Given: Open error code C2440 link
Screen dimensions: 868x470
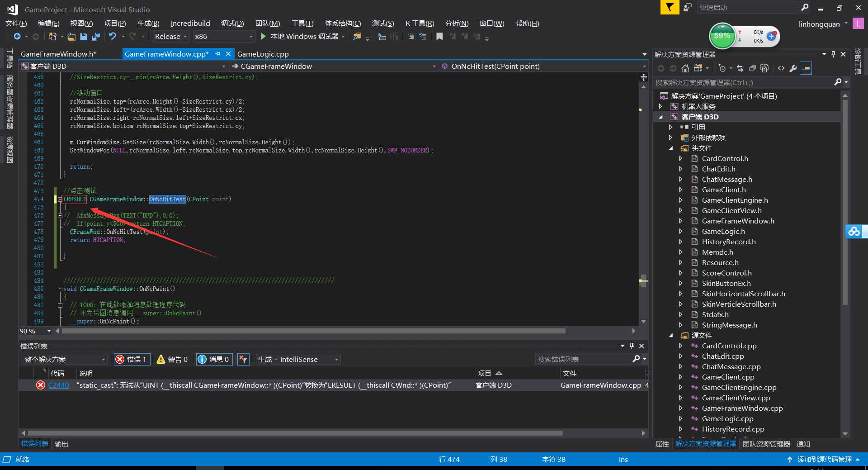Looking at the screenshot, I should 59,385.
